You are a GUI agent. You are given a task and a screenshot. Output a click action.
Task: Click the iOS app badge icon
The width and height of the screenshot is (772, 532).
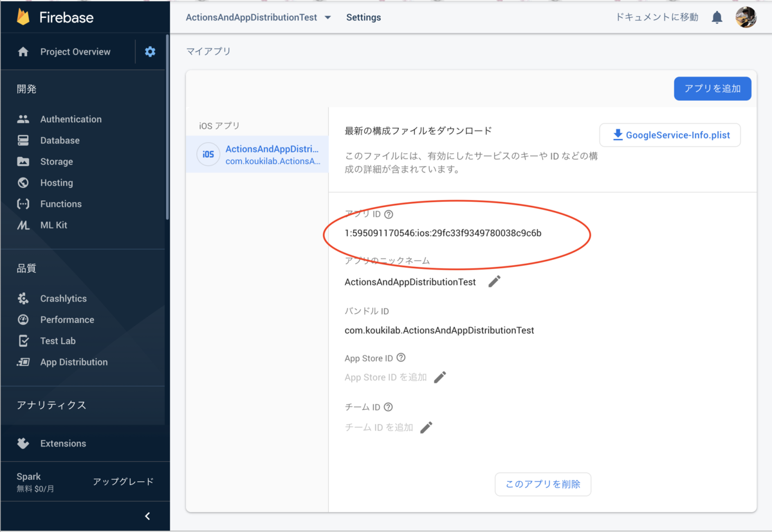(x=208, y=154)
